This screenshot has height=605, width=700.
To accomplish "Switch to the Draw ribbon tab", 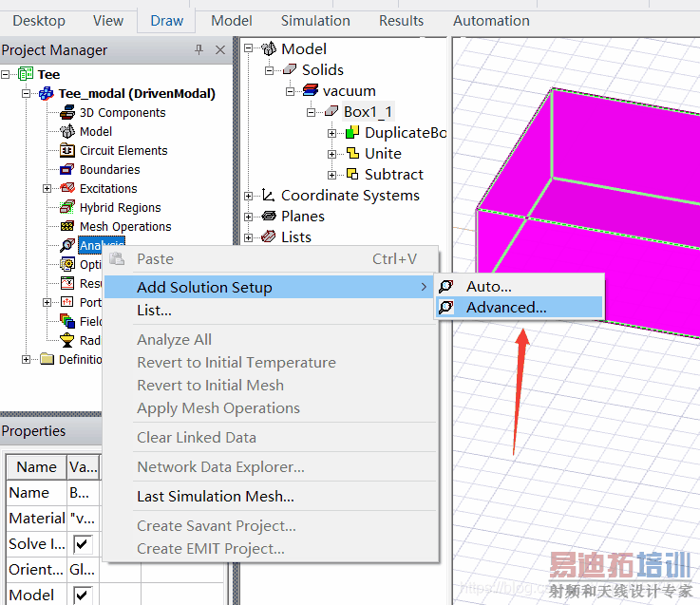I will point(166,21).
